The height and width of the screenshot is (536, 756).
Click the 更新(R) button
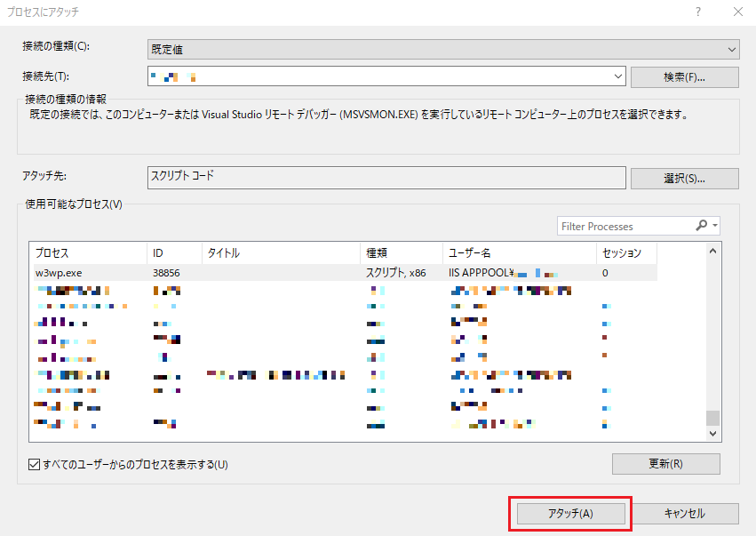click(x=665, y=463)
